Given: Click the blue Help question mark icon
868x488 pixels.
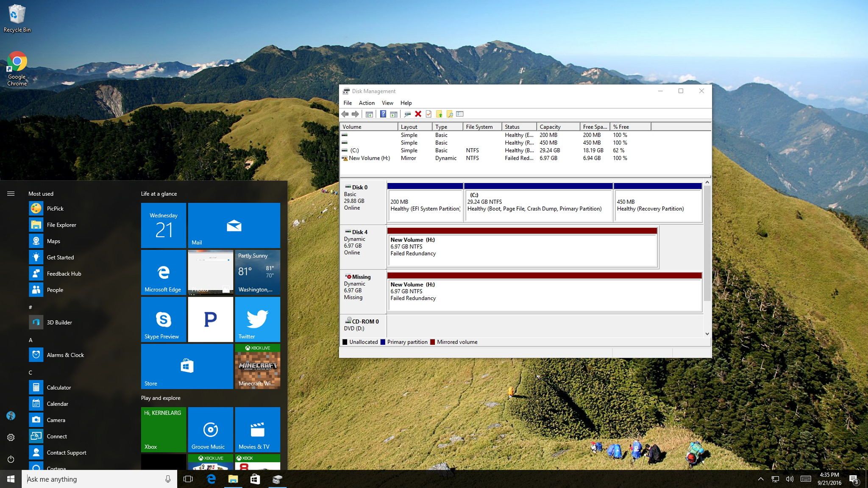Looking at the screenshot, I should tap(383, 114).
